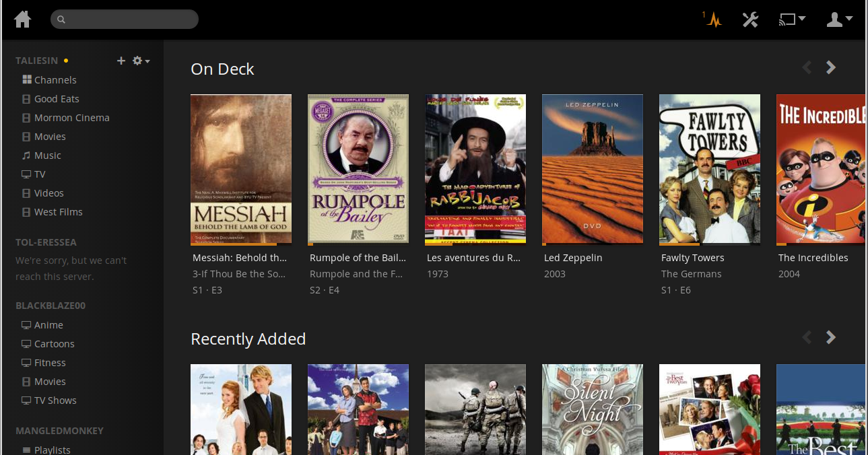Viewport: 868px width, 455px height.
Task: Click the Led Zeppelin poster progress bar
Action: [x=593, y=244]
